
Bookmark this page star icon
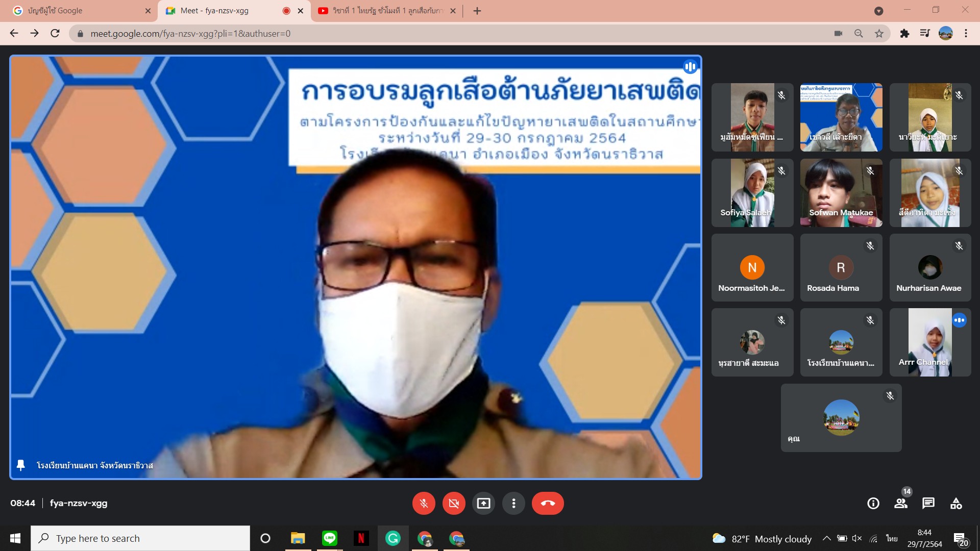tap(879, 34)
